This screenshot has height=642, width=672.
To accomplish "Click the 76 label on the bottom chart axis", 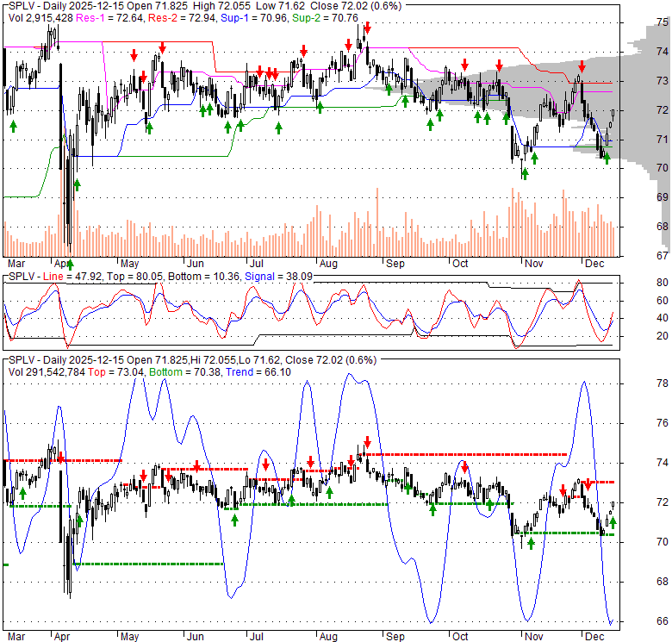I will point(663,423).
